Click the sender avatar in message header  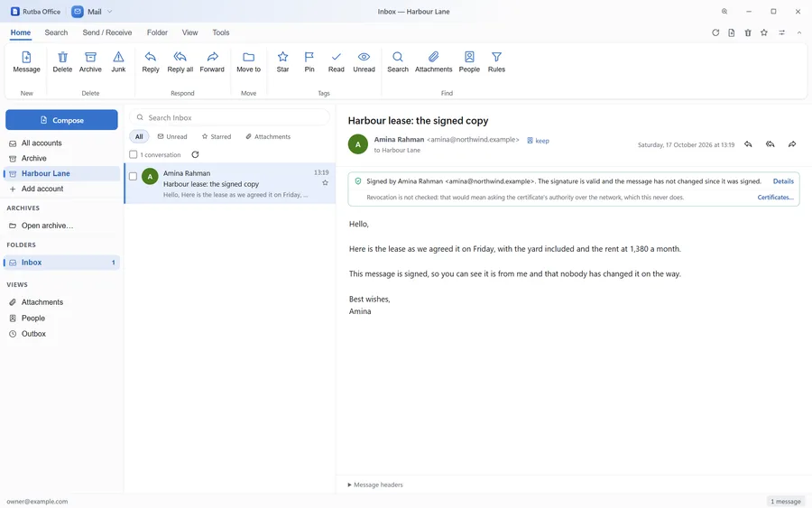(358, 144)
